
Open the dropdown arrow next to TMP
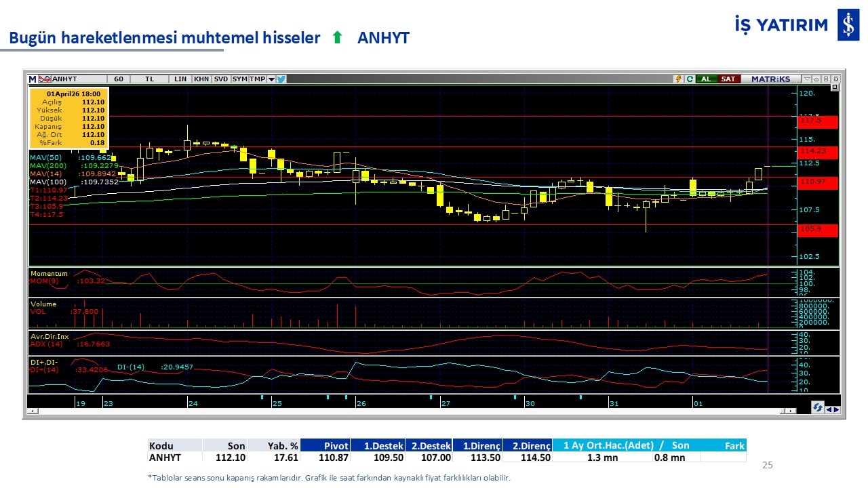(x=271, y=79)
